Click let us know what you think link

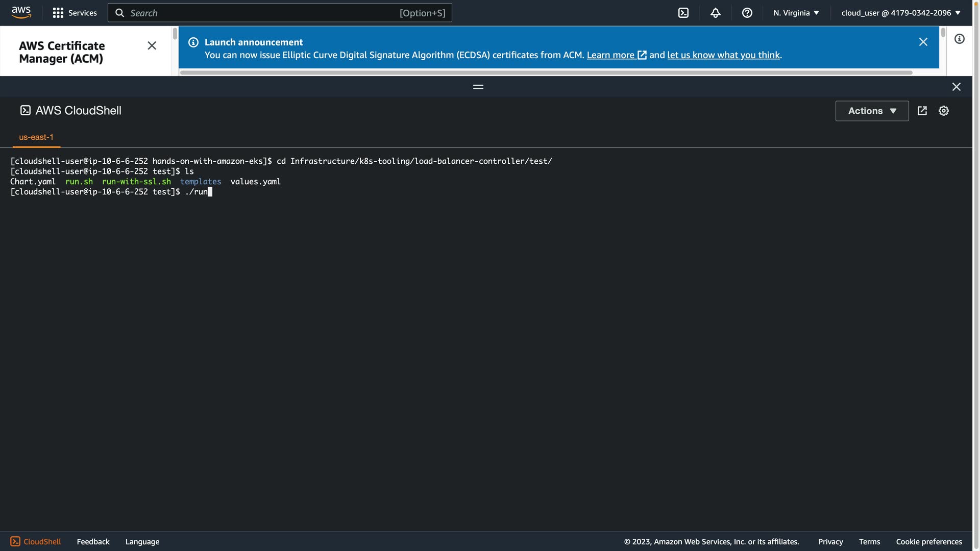pos(723,55)
